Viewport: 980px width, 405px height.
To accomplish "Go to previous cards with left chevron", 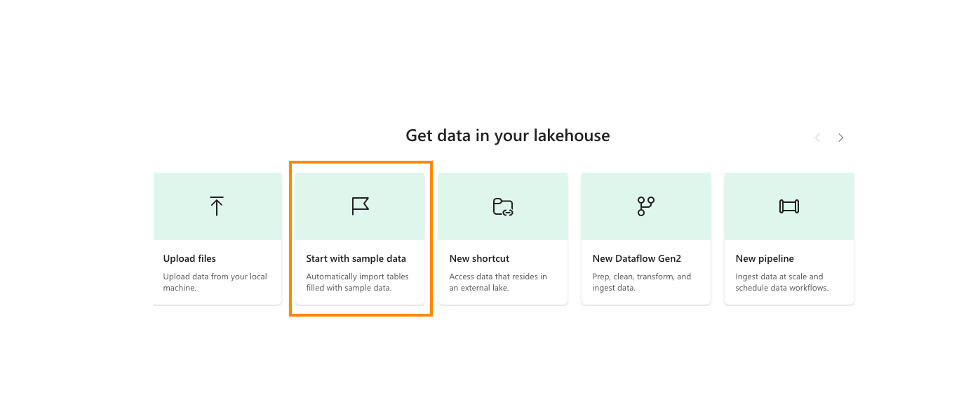I will 817,138.
